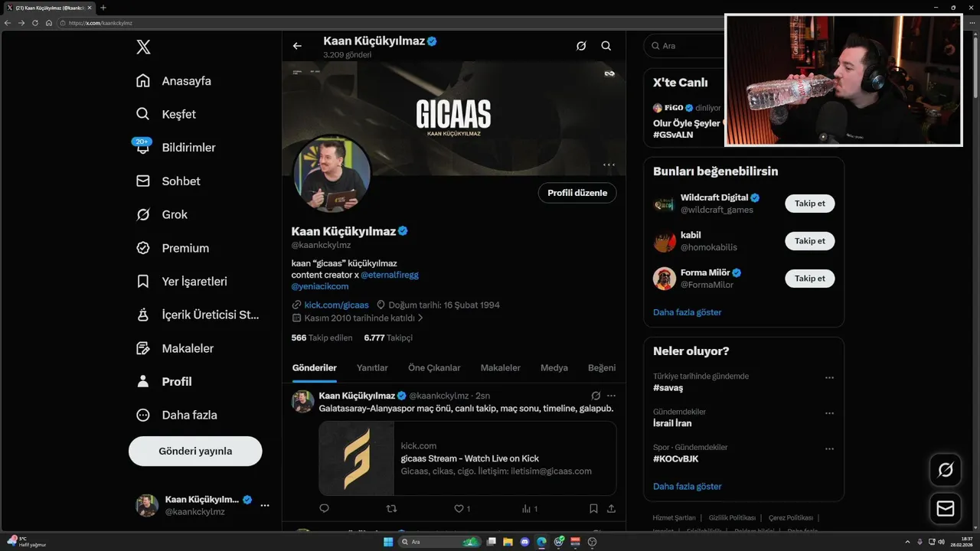980x551 pixels.
Task: Switch to Yanıtlar tab
Action: coord(372,368)
